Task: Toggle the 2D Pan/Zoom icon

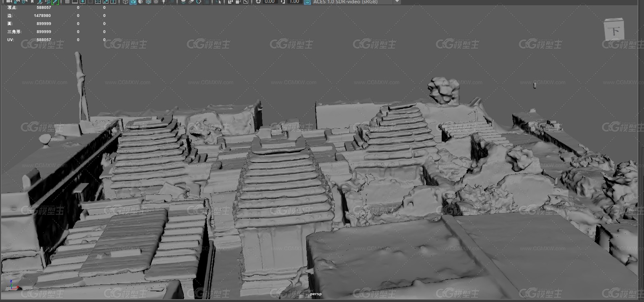Action: [x=48, y=2]
